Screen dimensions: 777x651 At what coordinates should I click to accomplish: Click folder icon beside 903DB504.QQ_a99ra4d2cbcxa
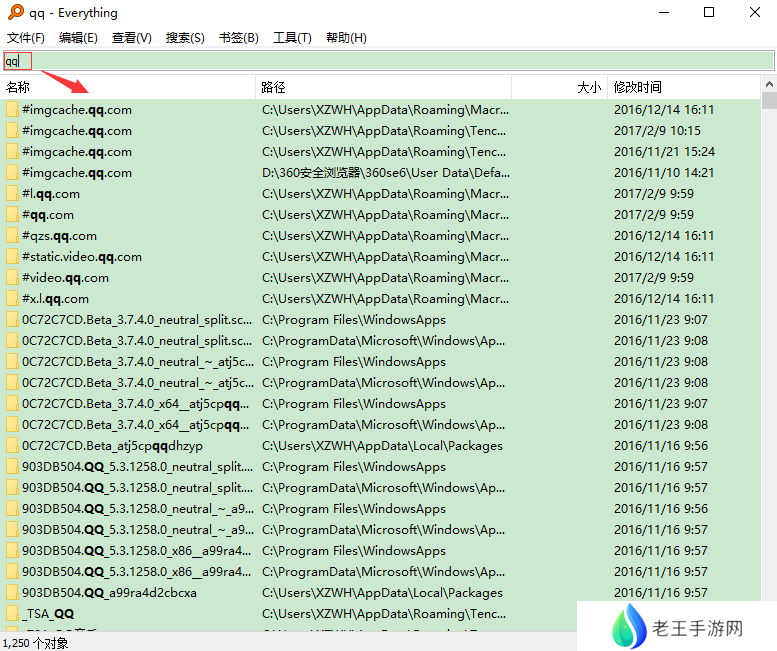[12, 593]
